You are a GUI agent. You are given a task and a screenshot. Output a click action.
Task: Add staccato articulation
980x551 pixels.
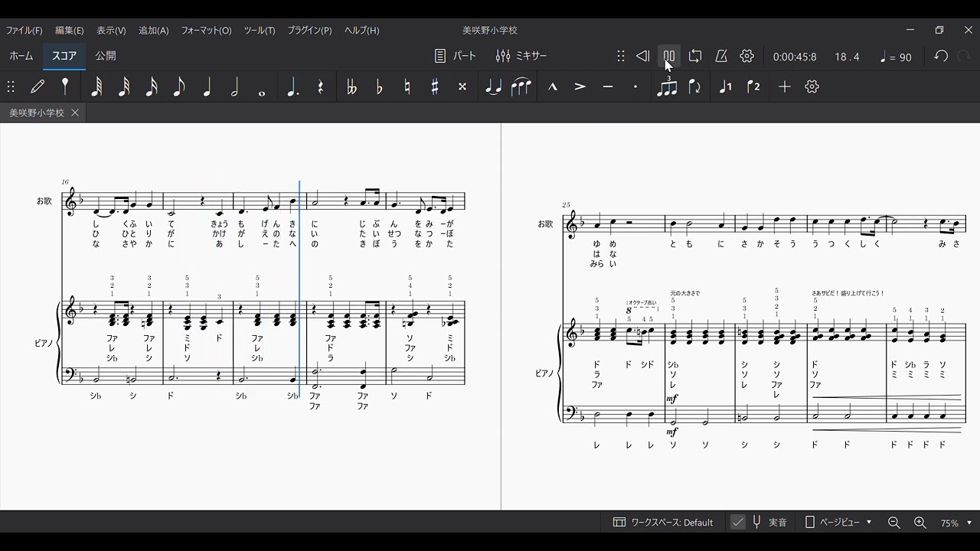[x=635, y=86]
